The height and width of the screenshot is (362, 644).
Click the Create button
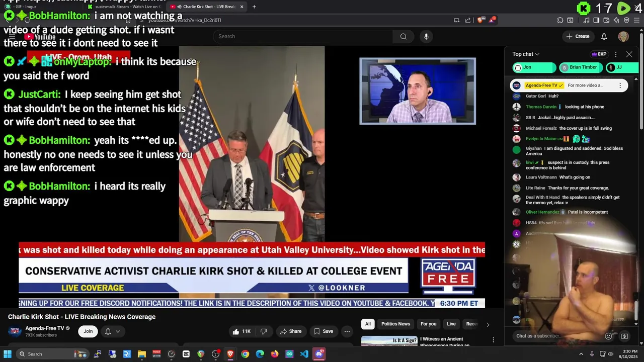pos(578,36)
